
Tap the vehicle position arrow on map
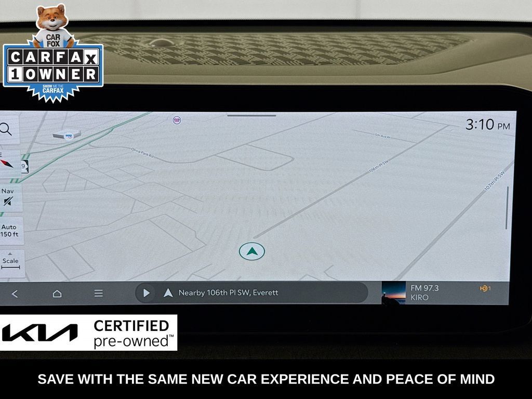click(x=252, y=251)
